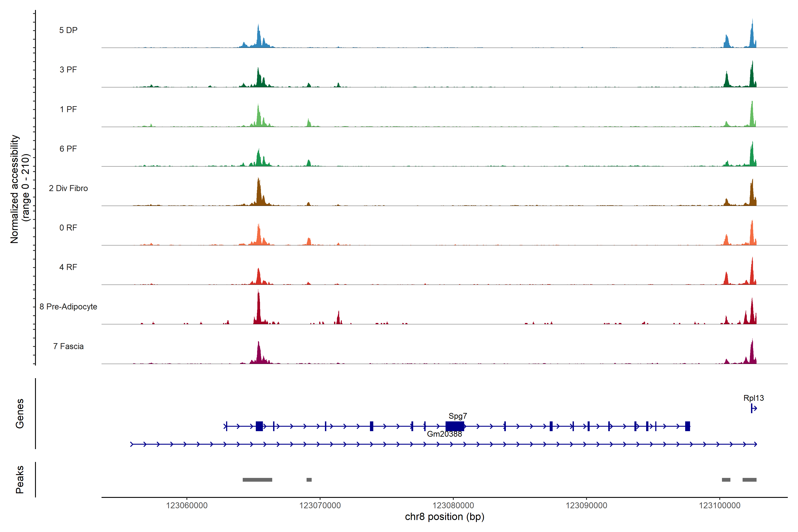The height and width of the screenshot is (532, 798).
Task: Click the smallest gray peak marker
Action: point(309,480)
